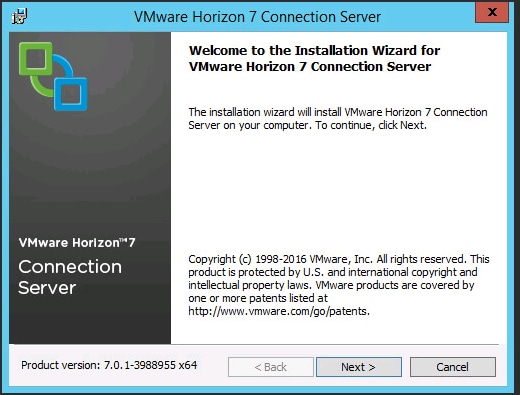
Task: Click the Welcome to the Installation Wizard heading
Action: click(314, 58)
